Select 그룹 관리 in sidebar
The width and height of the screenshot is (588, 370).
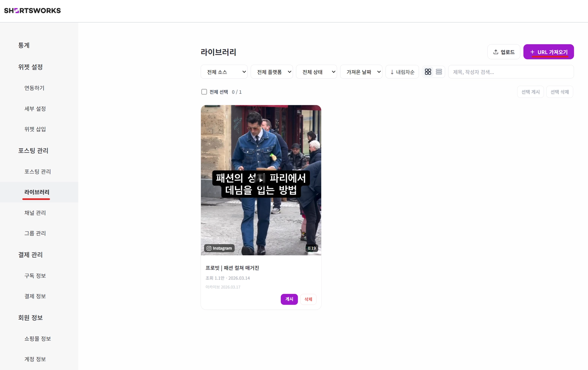pos(35,233)
